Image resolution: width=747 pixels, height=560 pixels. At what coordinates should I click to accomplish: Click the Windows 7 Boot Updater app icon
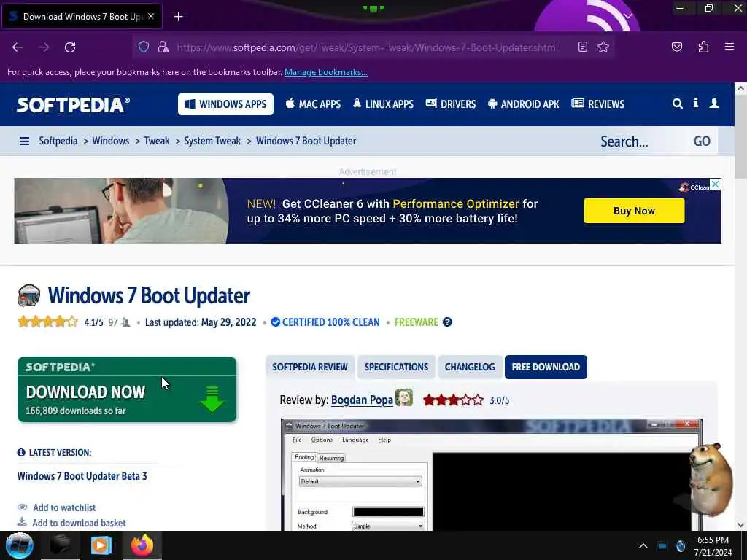click(28, 295)
